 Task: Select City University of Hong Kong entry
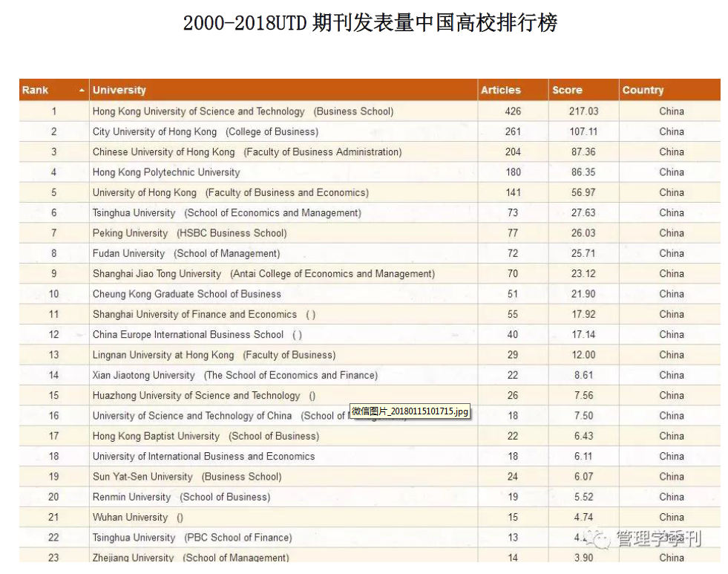205,131
